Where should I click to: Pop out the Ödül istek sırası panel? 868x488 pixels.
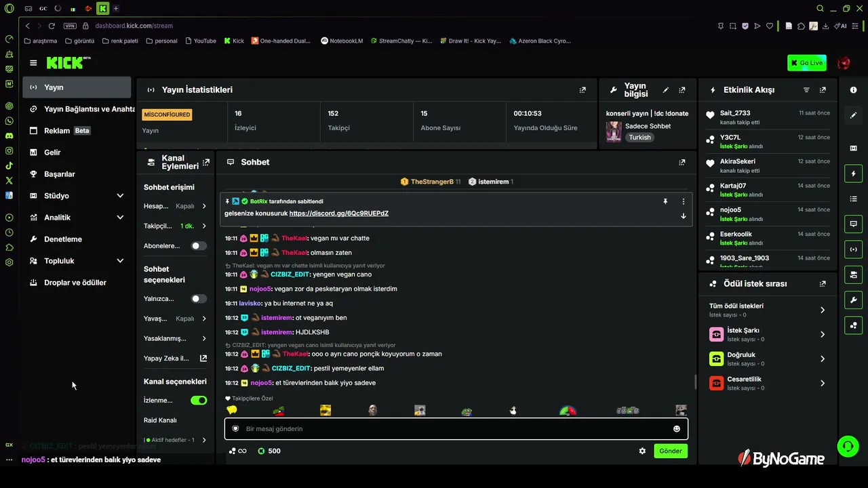823,284
